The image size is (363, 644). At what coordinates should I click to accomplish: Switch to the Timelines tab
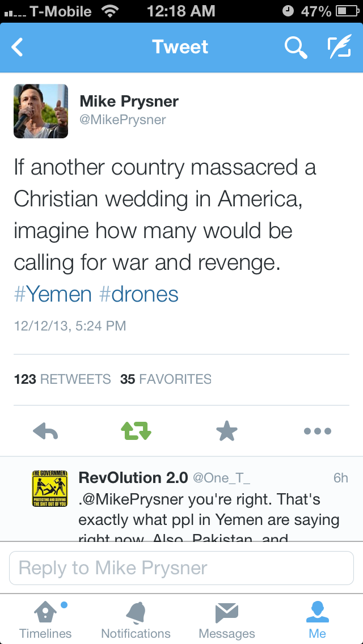[x=45, y=620]
